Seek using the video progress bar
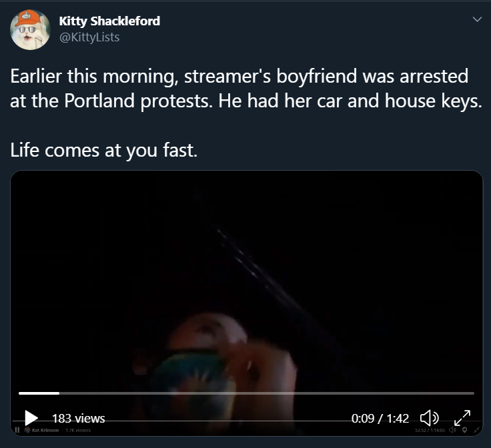 pyautogui.click(x=246, y=393)
